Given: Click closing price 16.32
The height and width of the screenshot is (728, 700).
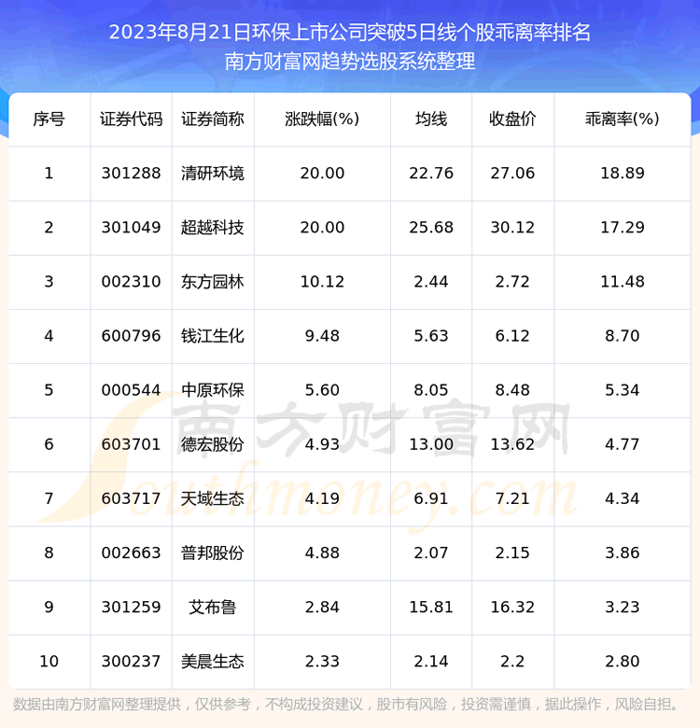Looking at the screenshot, I should pos(512,608).
